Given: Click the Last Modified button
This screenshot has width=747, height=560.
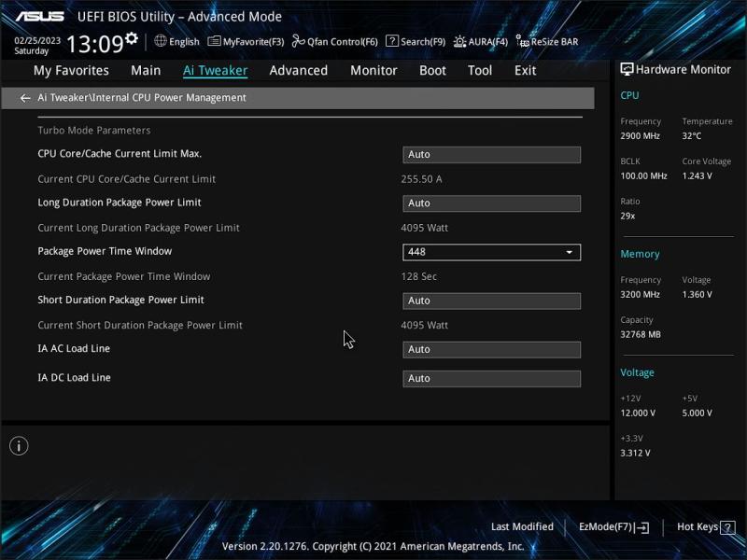Looking at the screenshot, I should (522, 527).
